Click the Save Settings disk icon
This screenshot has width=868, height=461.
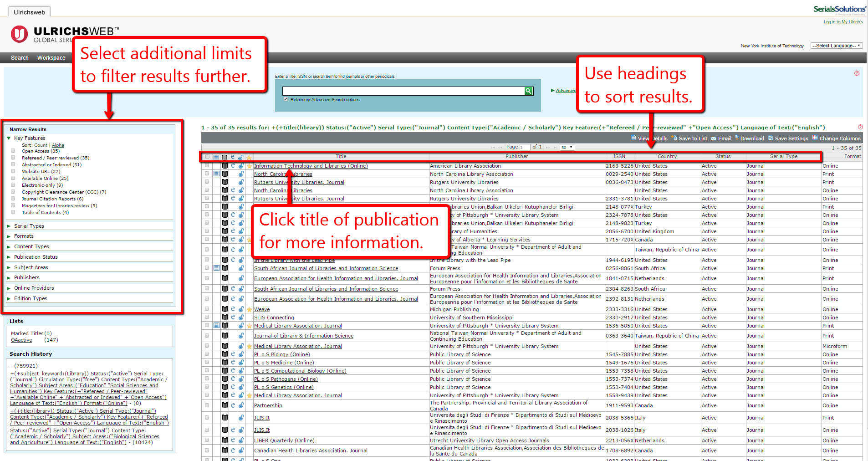pyautogui.click(x=771, y=138)
